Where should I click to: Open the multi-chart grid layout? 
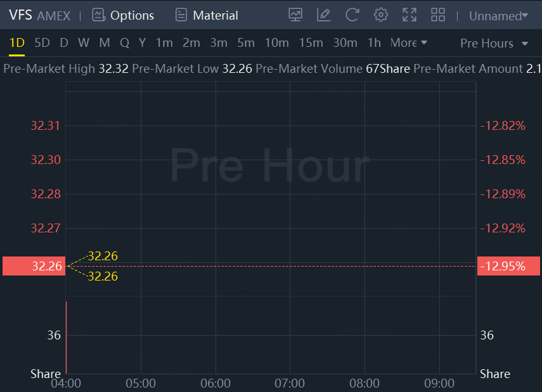coord(438,15)
